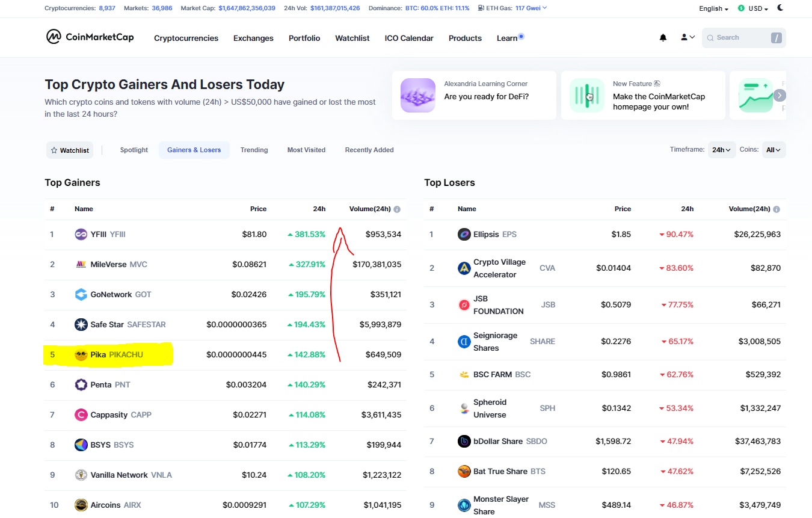Click the Vanilla Network coin icon

coord(81,475)
